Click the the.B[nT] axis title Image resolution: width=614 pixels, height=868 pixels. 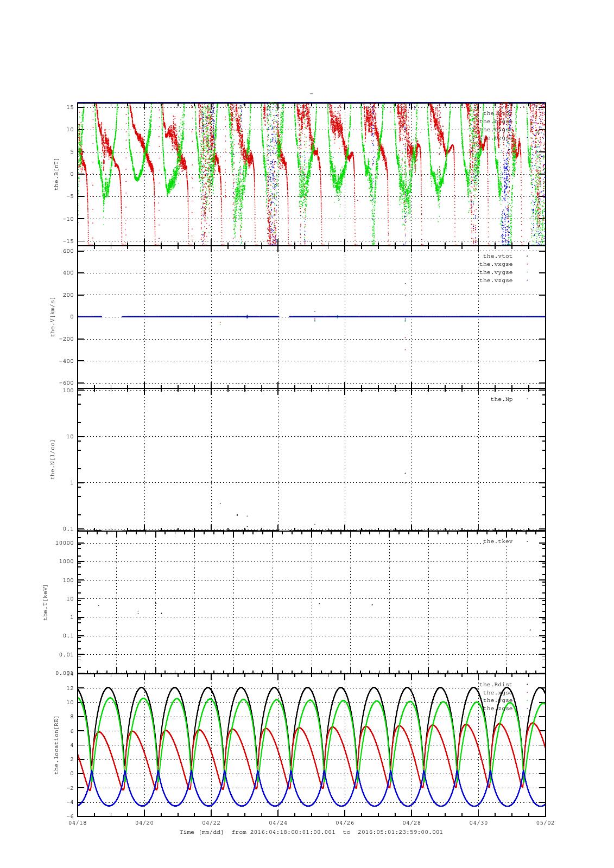pyautogui.click(x=56, y=174)
